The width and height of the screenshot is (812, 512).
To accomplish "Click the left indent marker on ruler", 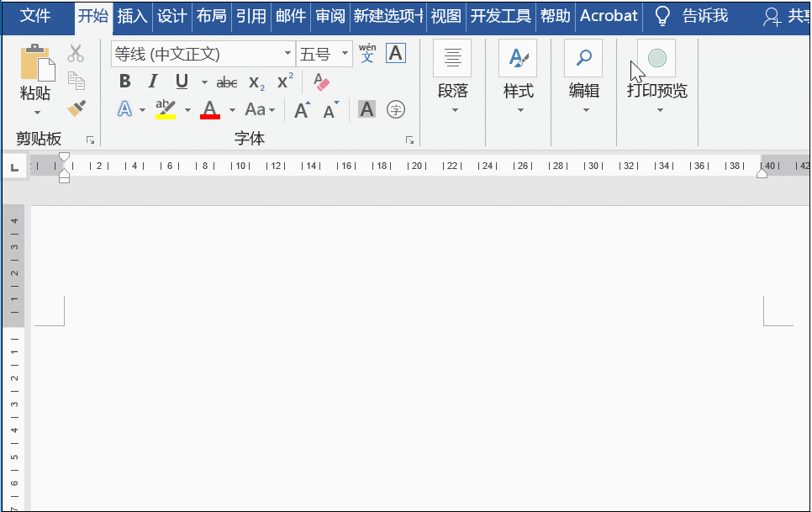I will (64, 180).
